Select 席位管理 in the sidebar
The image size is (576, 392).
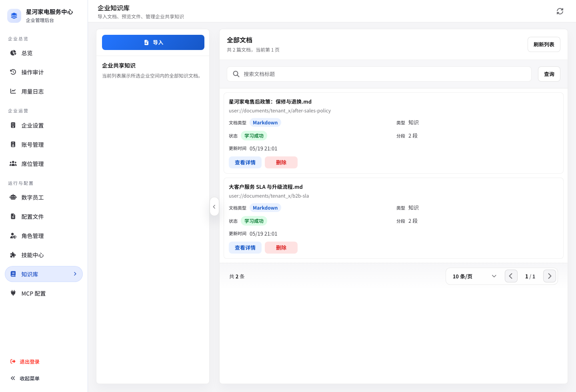coord(44,164)
